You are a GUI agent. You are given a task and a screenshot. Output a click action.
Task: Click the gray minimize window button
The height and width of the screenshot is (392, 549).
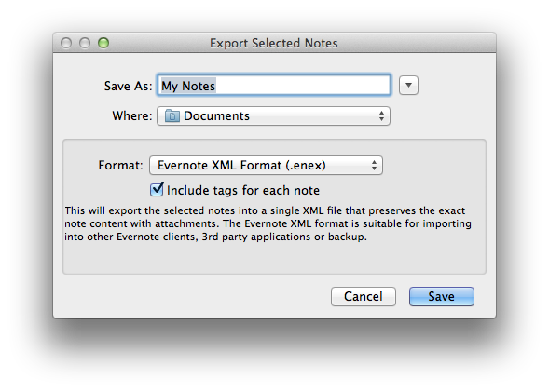click(85, 43)
